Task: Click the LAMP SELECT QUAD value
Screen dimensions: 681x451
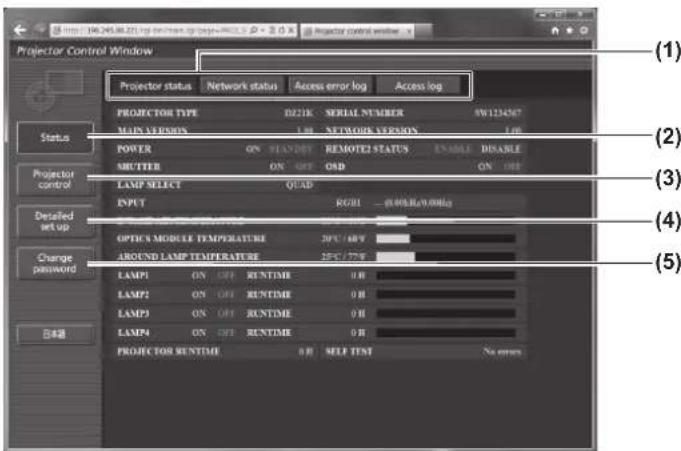Action: pos(299,185)
